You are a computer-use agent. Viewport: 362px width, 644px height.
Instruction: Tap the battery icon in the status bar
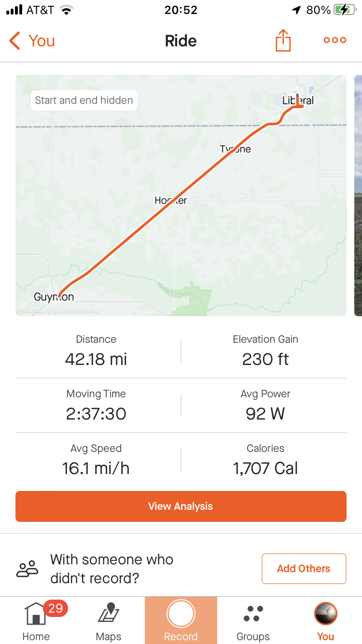click(344, 10)
